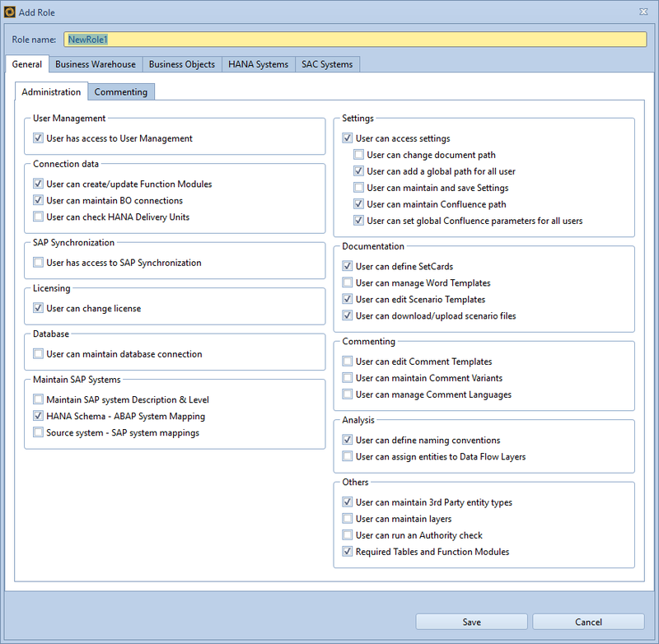Open the Business Objects tab
This screenshot has width=659, height=644.
pyautogui.click(x=181, y=63)
